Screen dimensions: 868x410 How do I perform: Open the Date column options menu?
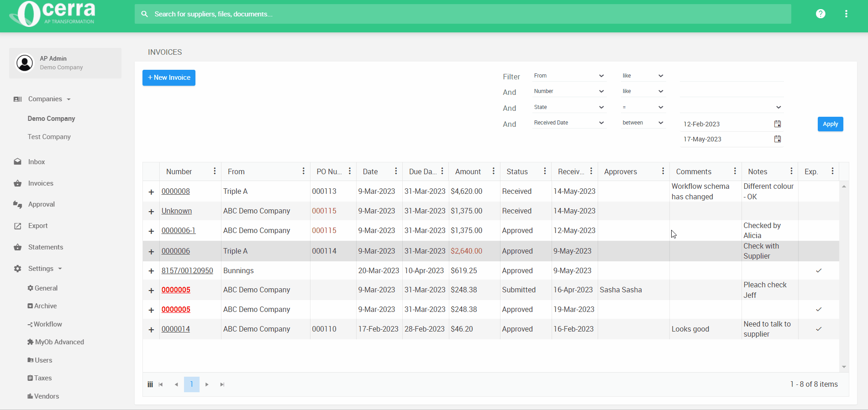tap(396, 171)
